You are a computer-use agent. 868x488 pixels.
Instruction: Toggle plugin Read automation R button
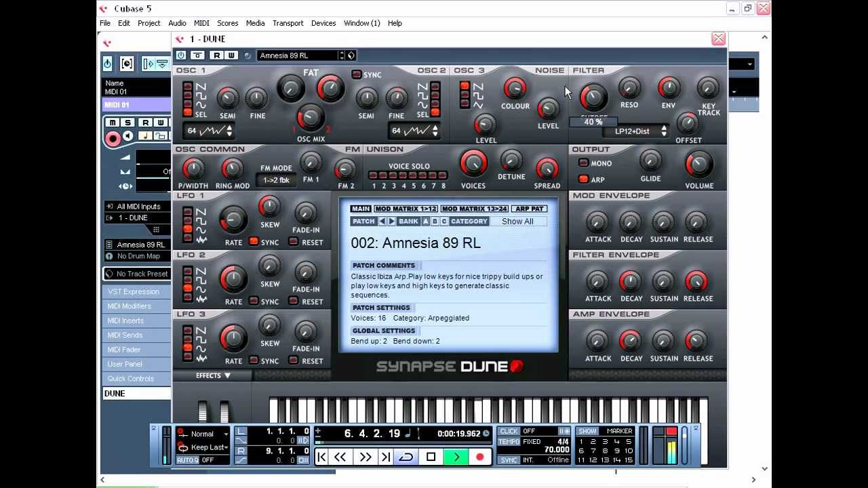coord(216,56)
